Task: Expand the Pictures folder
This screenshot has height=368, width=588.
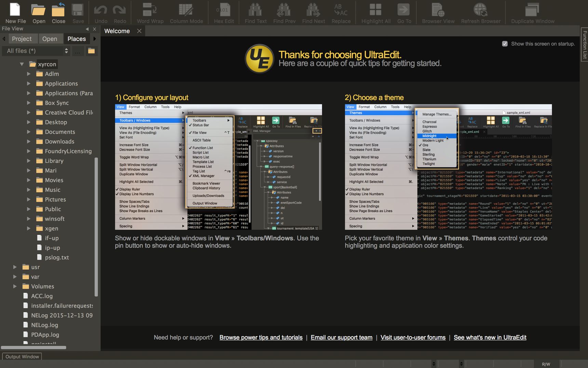Action: [29, 199]
